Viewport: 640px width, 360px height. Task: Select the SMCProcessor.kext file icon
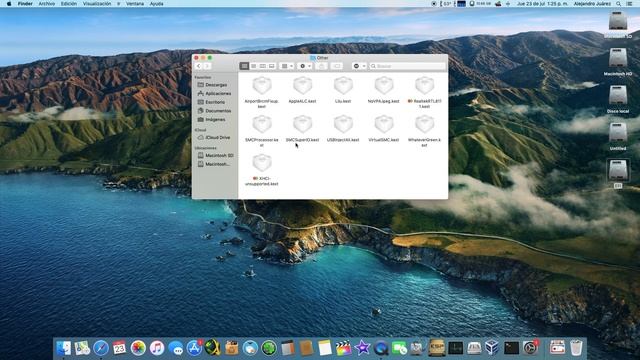point(262,124)
